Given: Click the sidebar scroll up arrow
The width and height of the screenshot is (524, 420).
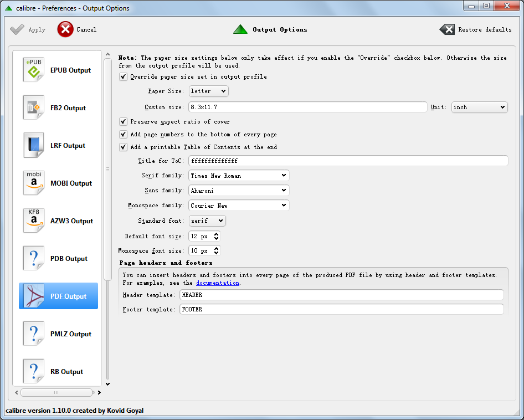Looking at the screenshot, I should (107, 54).
